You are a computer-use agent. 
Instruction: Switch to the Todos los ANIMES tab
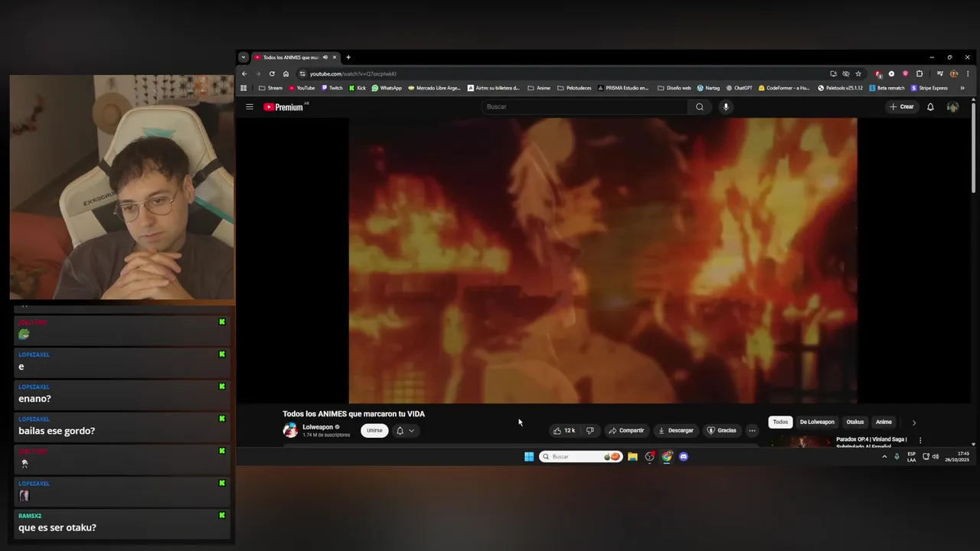click(291, 57)
